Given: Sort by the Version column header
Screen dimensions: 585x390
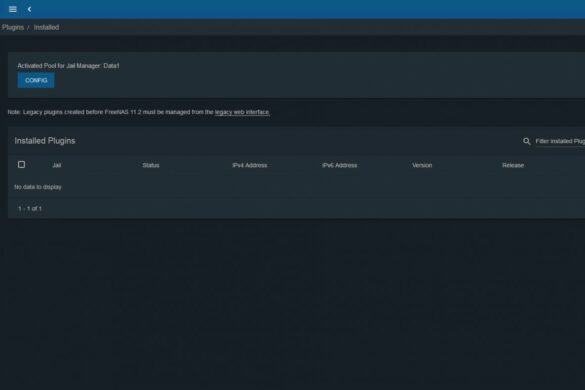Looking at the screenshot, I should (x=422, y=165).
